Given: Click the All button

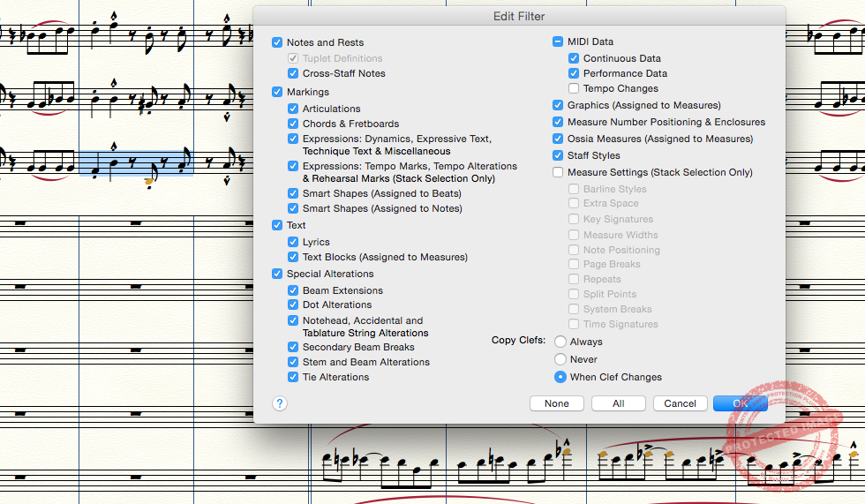Looking at the screenshot, I should (x=618, y=403).
